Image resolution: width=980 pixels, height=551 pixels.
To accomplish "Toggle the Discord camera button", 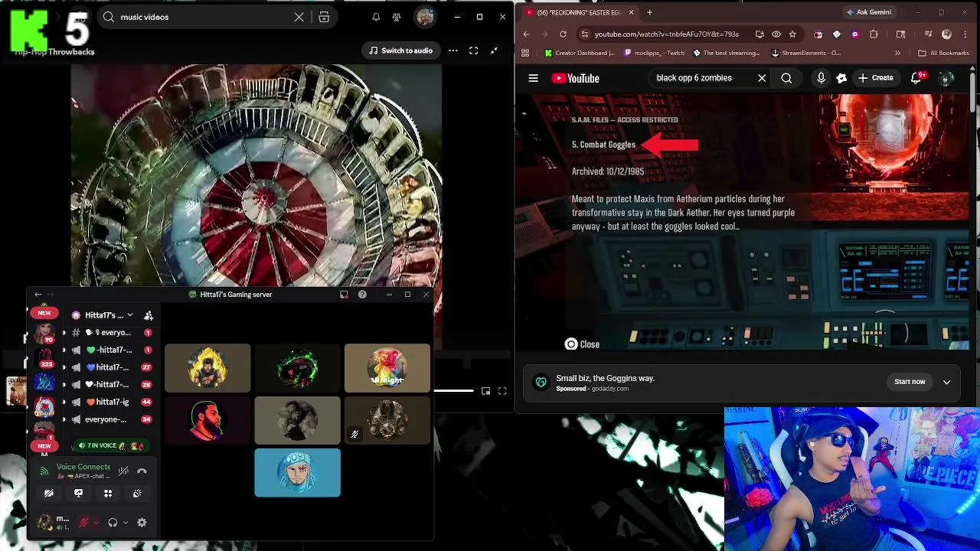I will point(49,494).
